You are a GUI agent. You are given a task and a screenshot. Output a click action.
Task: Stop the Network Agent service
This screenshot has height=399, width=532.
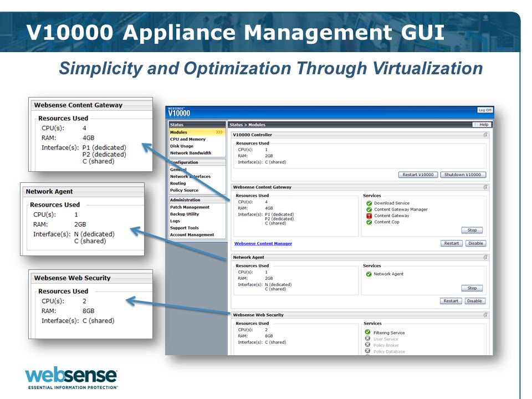(472, 288)
